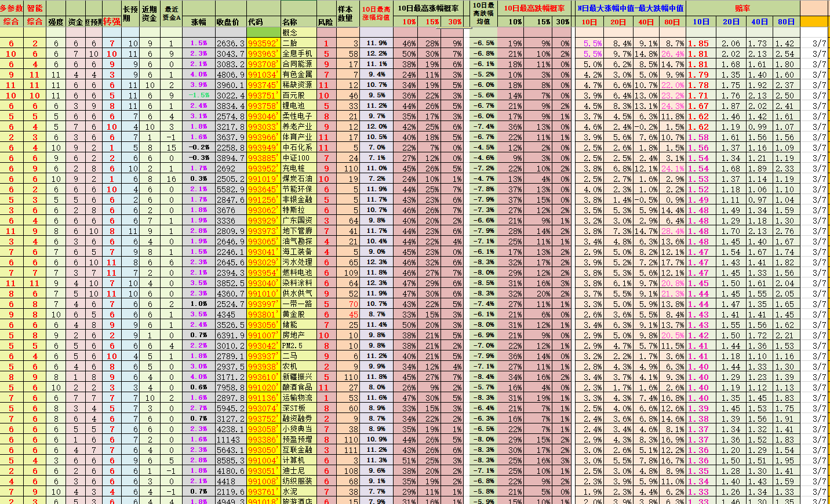
Task: Click the '特斯拉' name cell
Action: tap(298, 210)
